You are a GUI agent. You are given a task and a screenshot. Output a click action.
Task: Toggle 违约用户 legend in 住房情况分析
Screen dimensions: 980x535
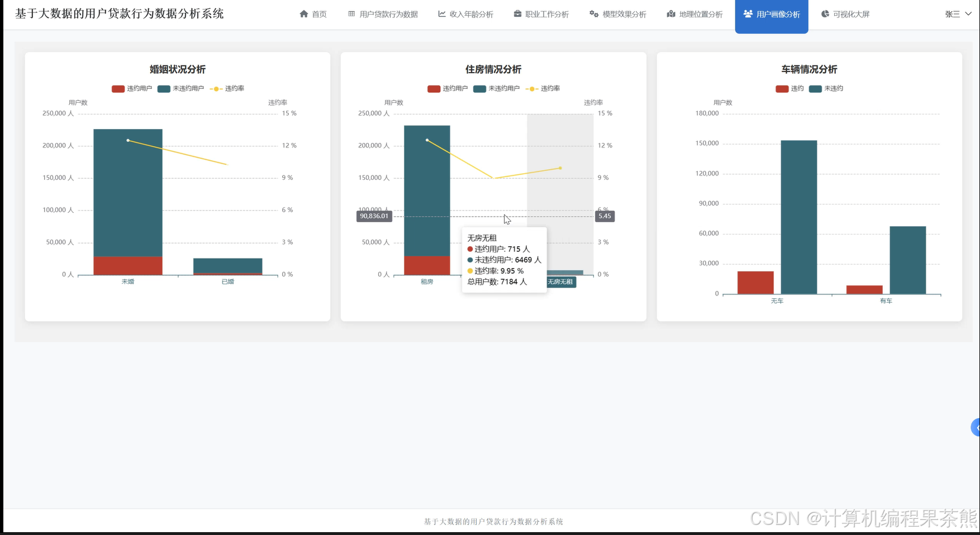click(x=448, y=88)
